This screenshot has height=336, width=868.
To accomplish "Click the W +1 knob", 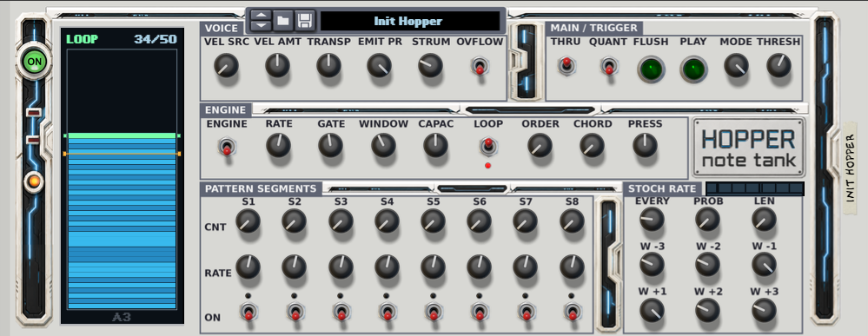I will (652, 311).
